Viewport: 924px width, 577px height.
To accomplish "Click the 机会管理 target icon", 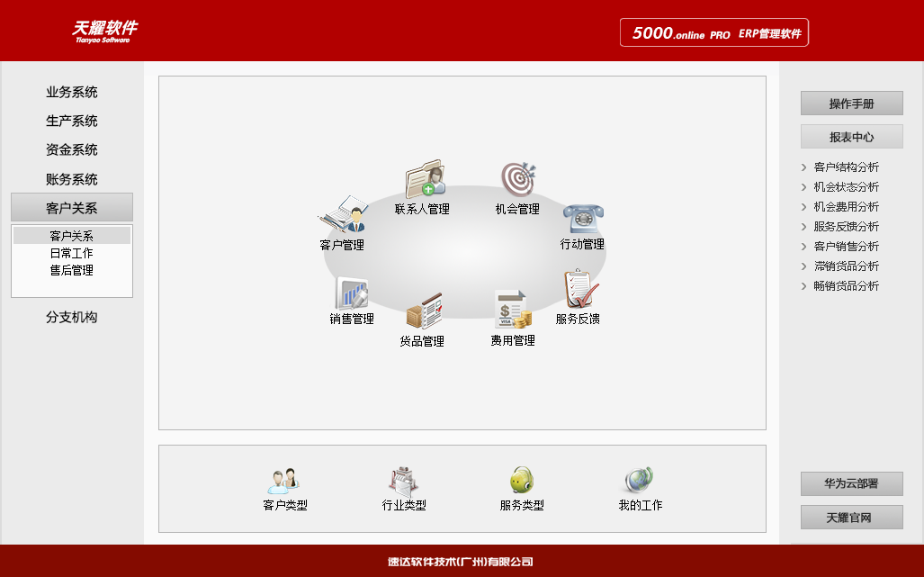I will (x=518, y=179).
